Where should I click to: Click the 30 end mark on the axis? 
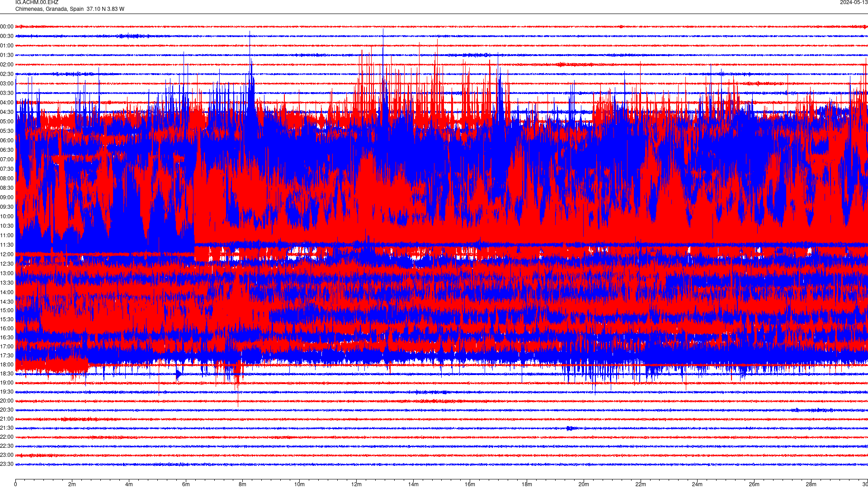pyautogui.click(x=865, y=484)
